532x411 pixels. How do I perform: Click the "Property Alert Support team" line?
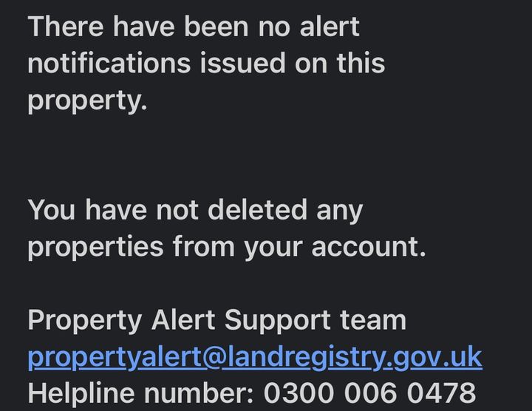point(216,320)
